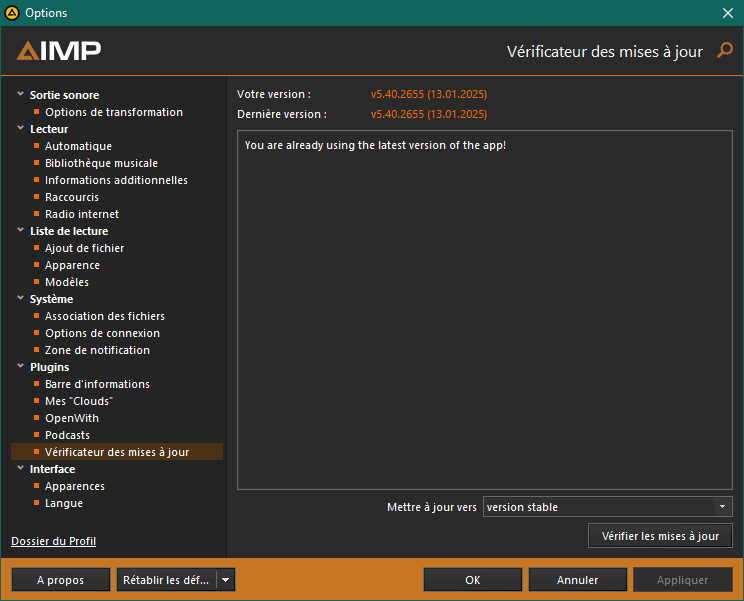The width and height of the screenshot is (744, 601).
Task: Click the page title 'Vérificateur des mises à jour'
Action: coord(605,51)
